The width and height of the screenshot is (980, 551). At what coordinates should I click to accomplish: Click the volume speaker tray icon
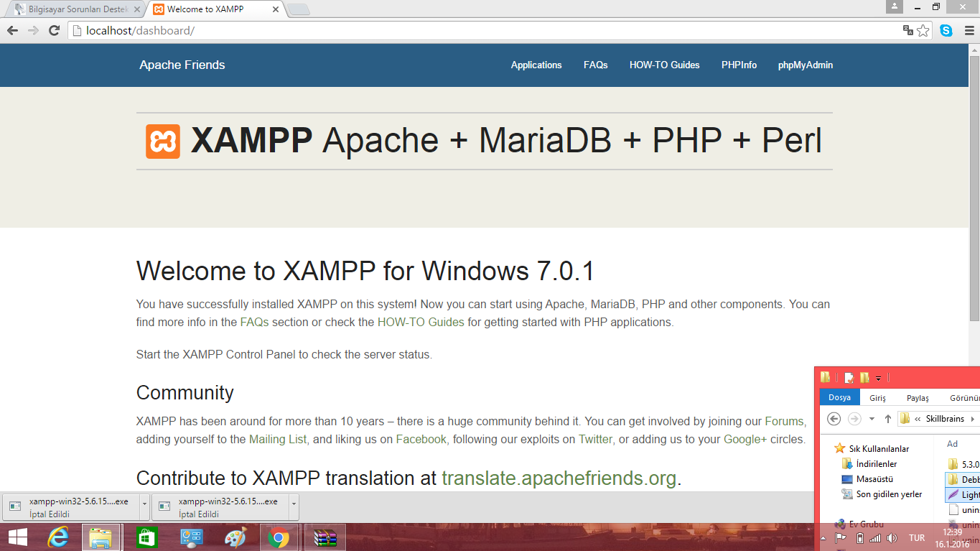[x=892, y=538]
